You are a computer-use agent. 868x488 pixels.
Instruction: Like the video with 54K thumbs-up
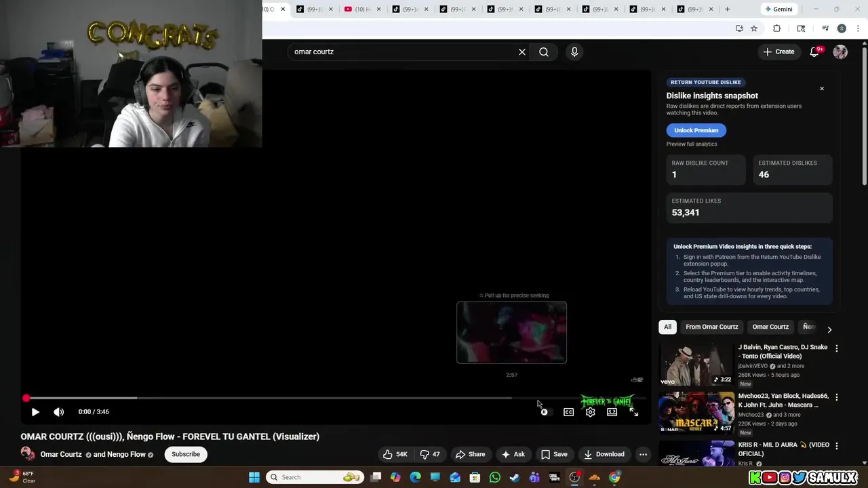[395, 454]
